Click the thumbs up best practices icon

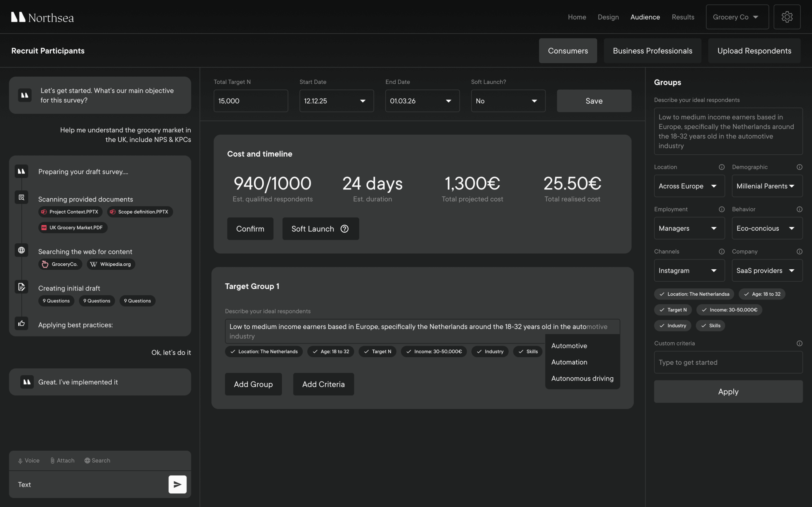21,323
